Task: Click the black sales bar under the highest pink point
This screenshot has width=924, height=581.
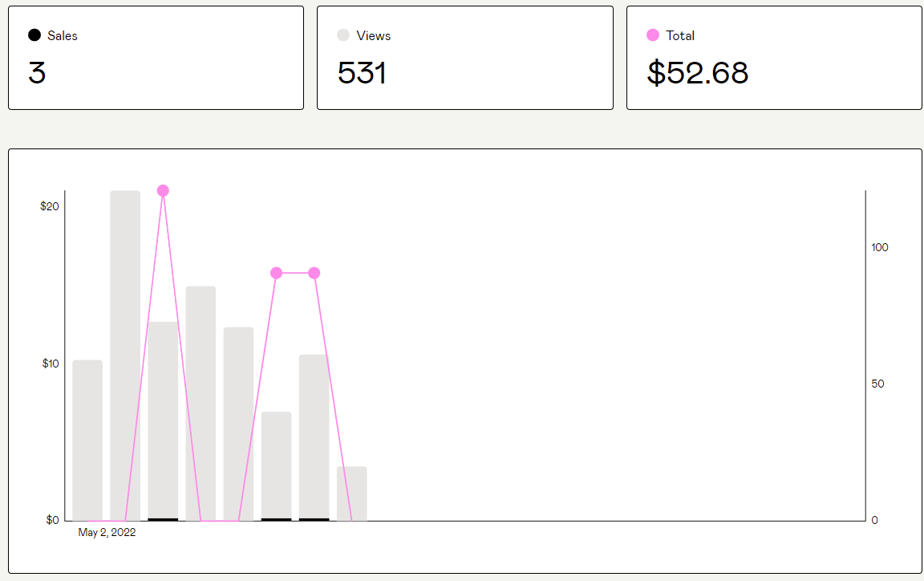Action: point(164,520)
